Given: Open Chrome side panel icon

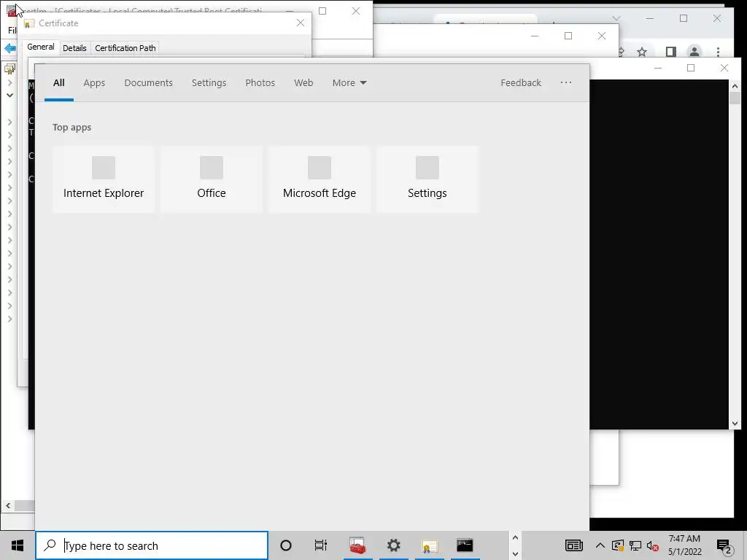Looking at the screenshot, I should point(671,52).
